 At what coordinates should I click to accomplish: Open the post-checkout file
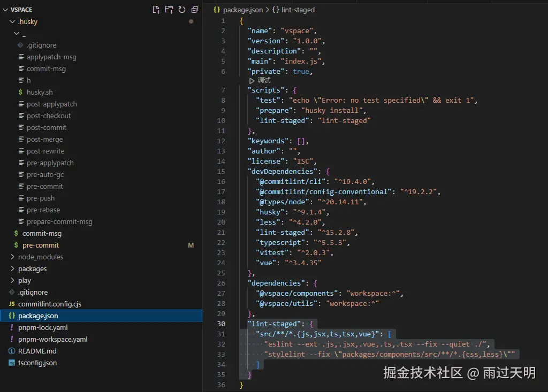coord(49,116)
